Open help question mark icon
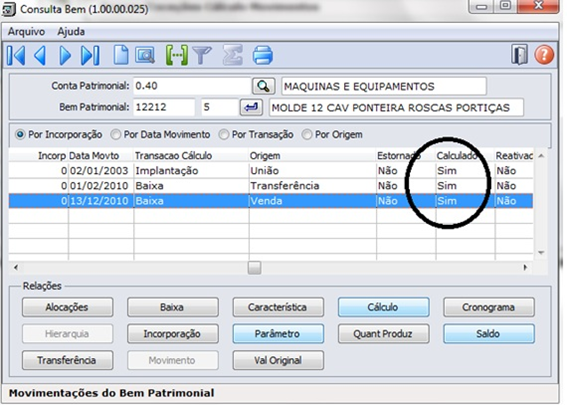This screenshot has width=567, height=405. (544, 55)
